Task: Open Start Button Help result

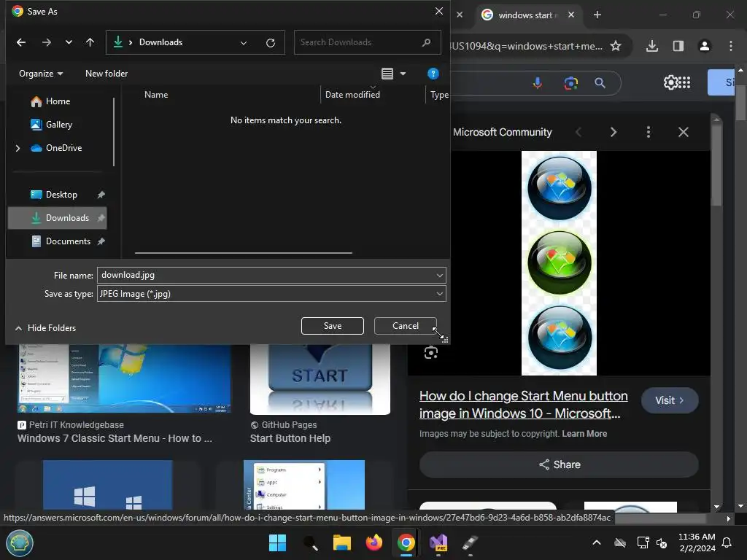Action: [x=290, y=438]
